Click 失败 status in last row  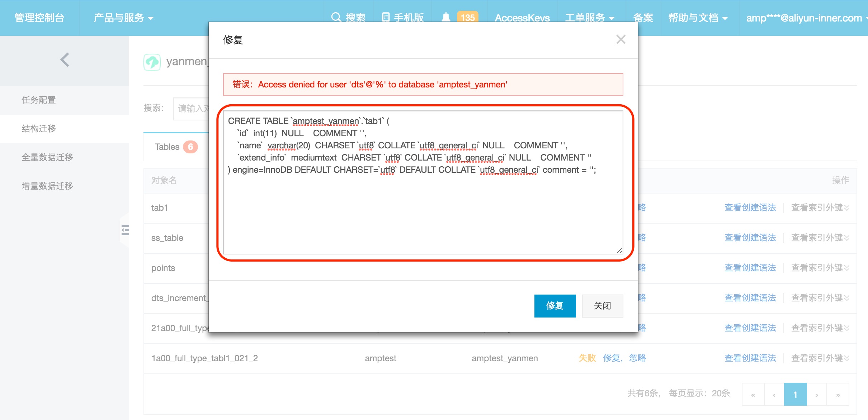pos(587,358)
